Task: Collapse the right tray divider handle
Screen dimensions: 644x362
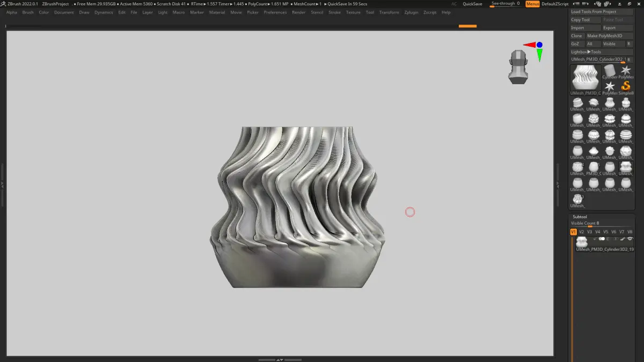Action: (558, 184)
